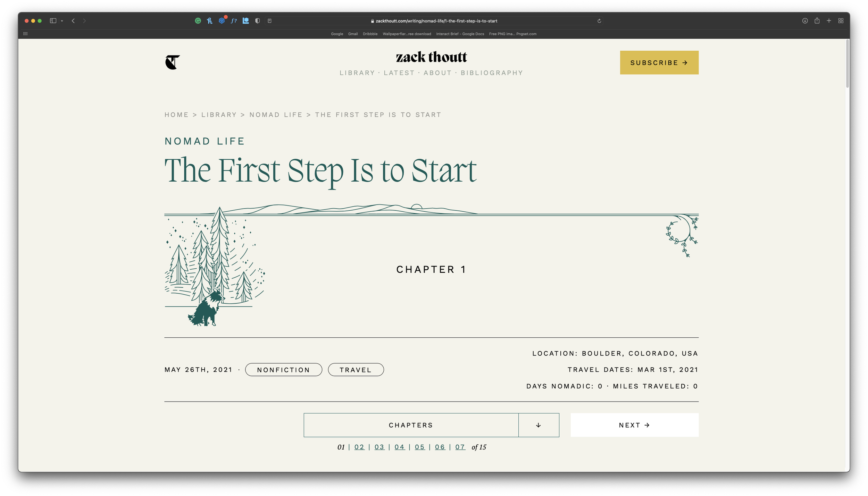
Task: Reload the page with refresh icon
Action: [599, 21]
